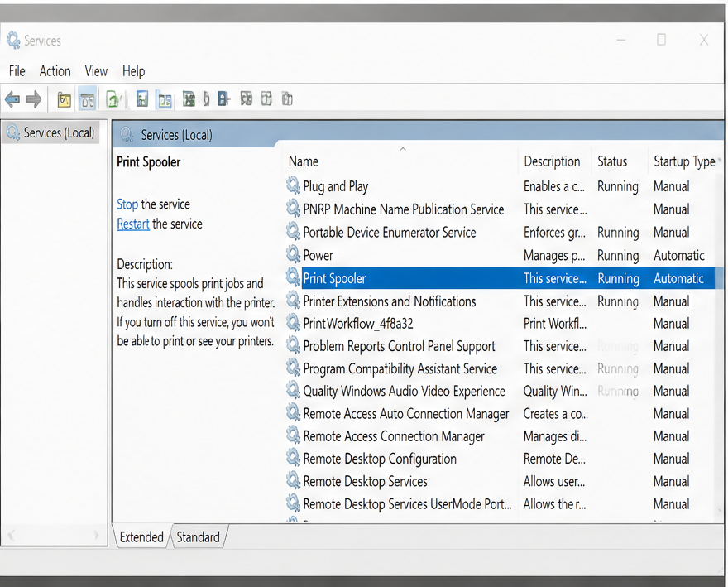728x587 pixels.
Task: Go back with the blue left arrow
Action: coord(12,99)
